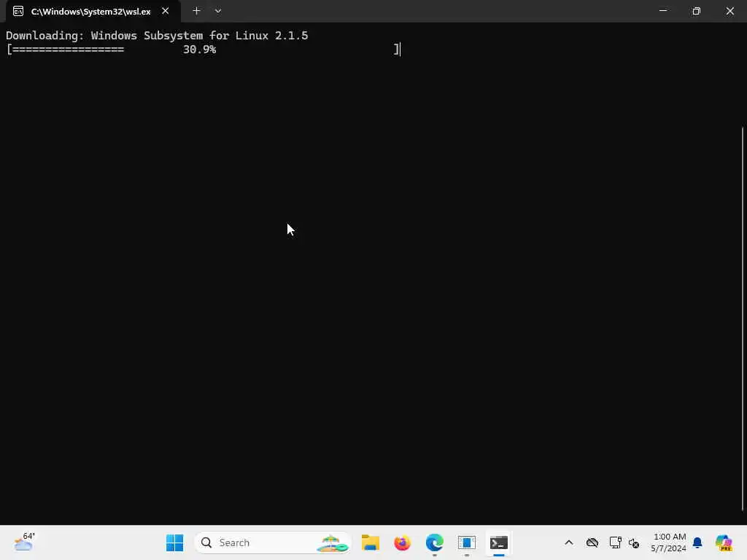This screenshot has height=560, width=747.
Task: Click the taskbar Search box
Action: point(273,542)
